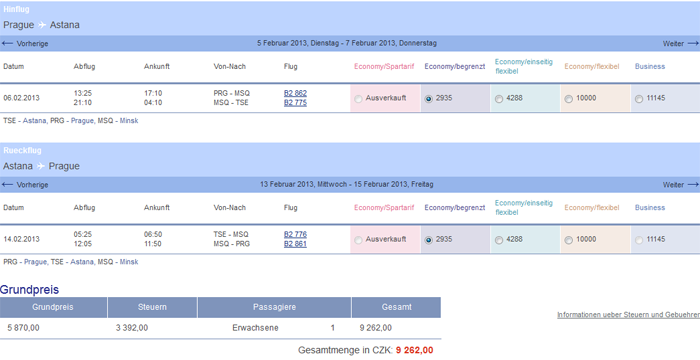The height and width of the screenshot is (360, 700).
Task: Click the PRG - MSQ route text
Action: pyautogui.click(x=232, y=93)
